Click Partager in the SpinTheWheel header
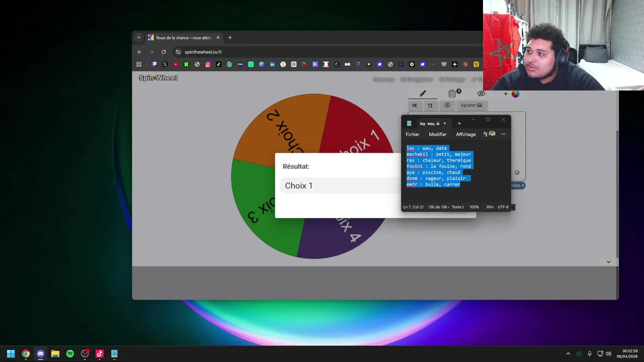The width and height of the screenshot is (644, 362). click(x=452, y=79)
